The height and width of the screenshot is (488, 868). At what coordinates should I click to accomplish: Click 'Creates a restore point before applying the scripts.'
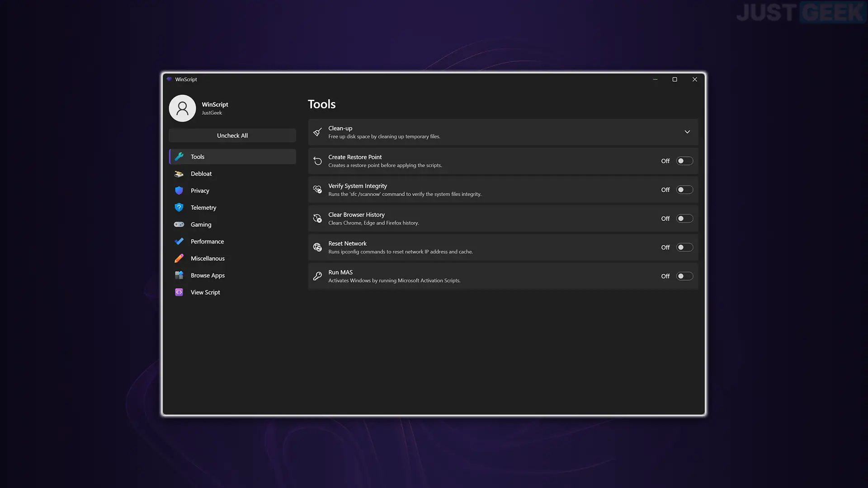coord(385,165)
